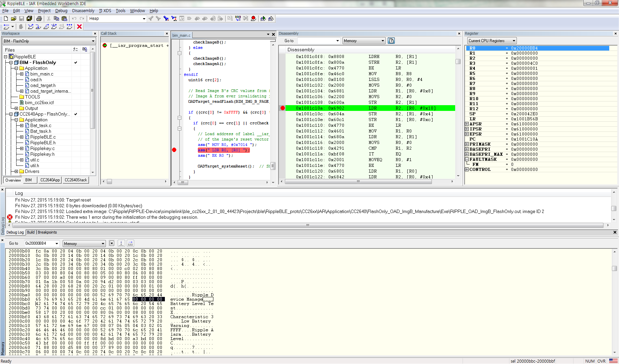Click the Memory Go to field 0x20000BB4

[x=41, y=243]
